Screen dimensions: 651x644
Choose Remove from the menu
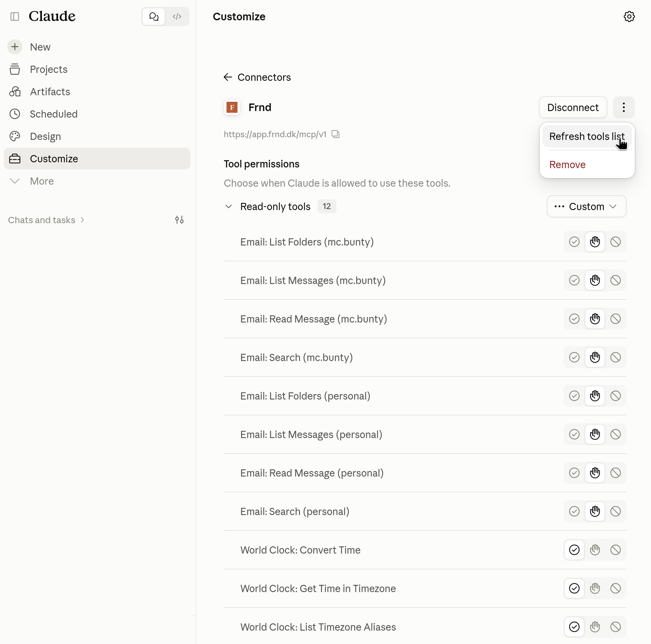587,165
